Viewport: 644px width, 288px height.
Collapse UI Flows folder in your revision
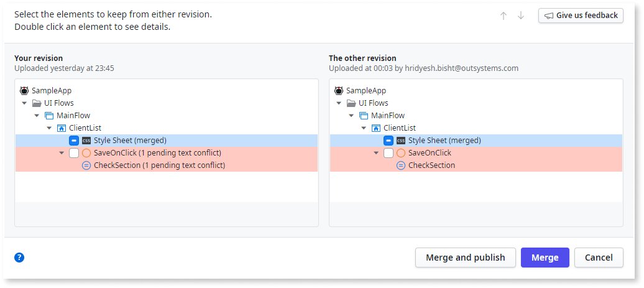click(x=24, y=103)
